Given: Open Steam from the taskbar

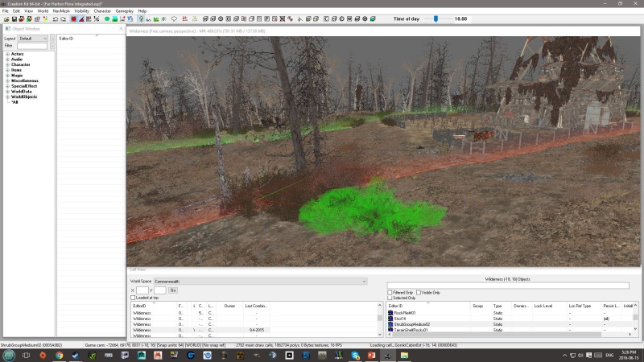Looking at the screenshot, I should 76,355.
